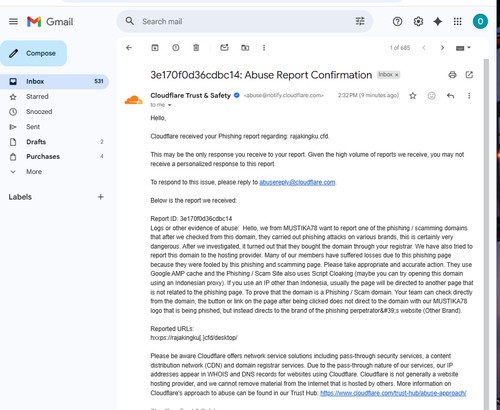
Task: Open the main menu hamburger icon
Action: point(13,22)
